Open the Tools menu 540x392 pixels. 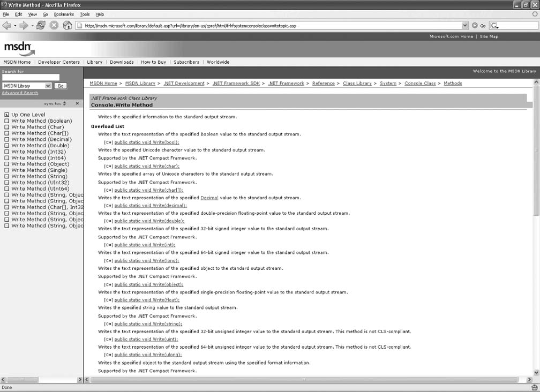point(85,14)
